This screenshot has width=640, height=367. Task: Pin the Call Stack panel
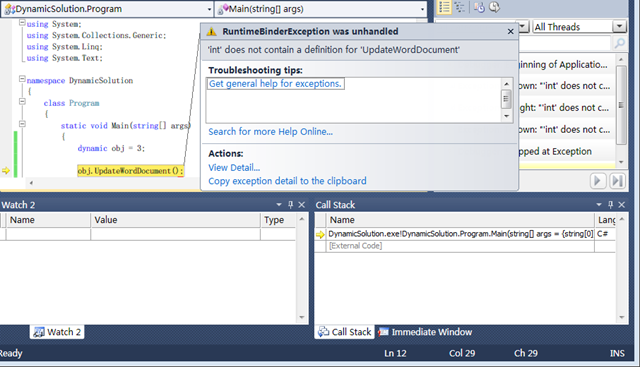[x=611, y=205]
